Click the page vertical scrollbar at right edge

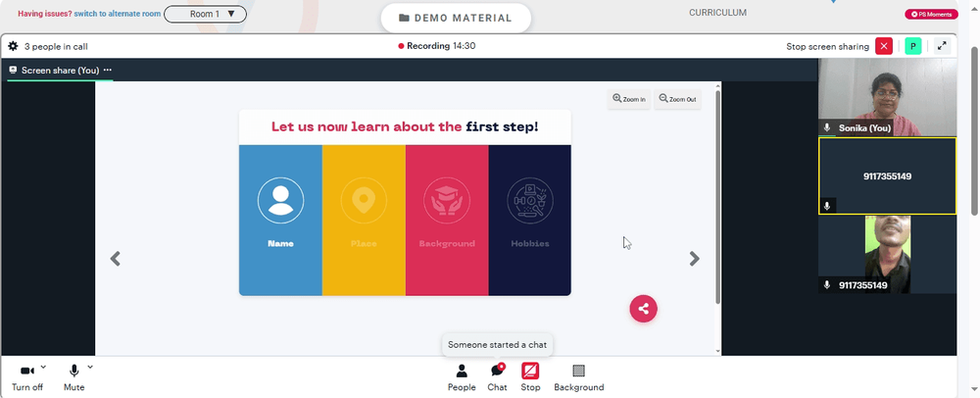click(x=974, y=131)
